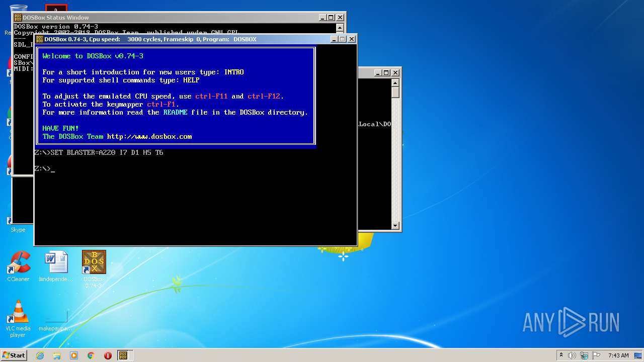Open Opera browser from the taskbar

pos(108,355)
